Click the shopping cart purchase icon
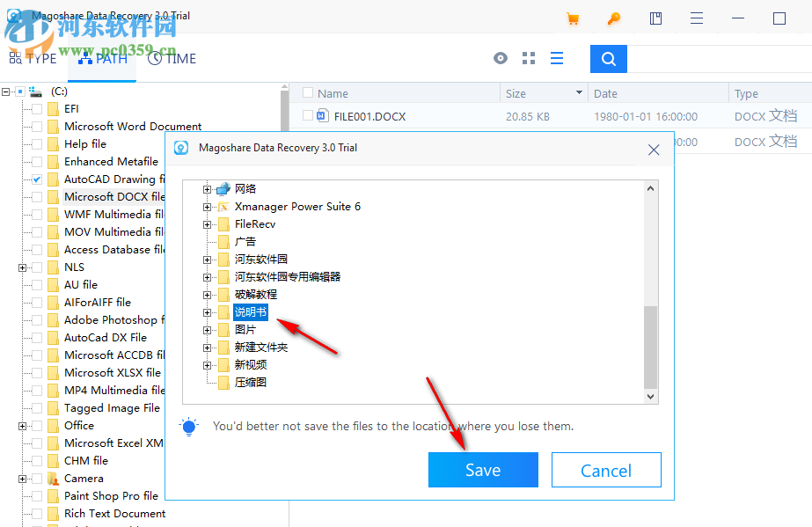Image resolution: width=812 pixels, height=527 pixels. (x=573, y=18)
